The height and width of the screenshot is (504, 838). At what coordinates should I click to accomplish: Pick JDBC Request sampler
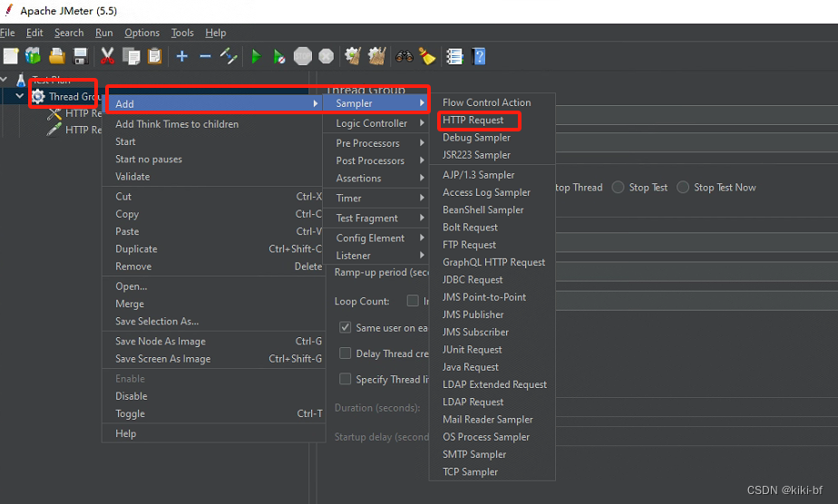[492, 280]
